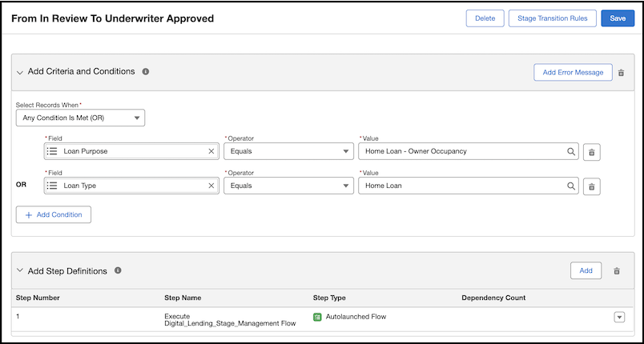Image resolution: width=644 pixels, height=344 pixels.
Task: Click the Loan Type field input
Action: pyautogui.click(x=131, y=186)
